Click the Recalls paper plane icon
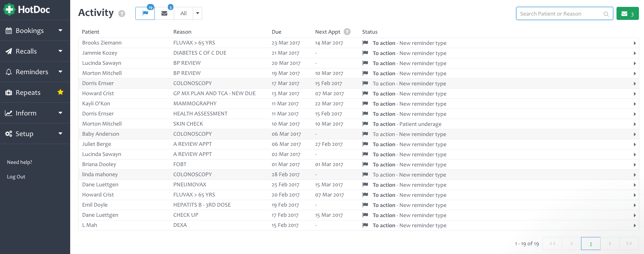 click(9, 51)
